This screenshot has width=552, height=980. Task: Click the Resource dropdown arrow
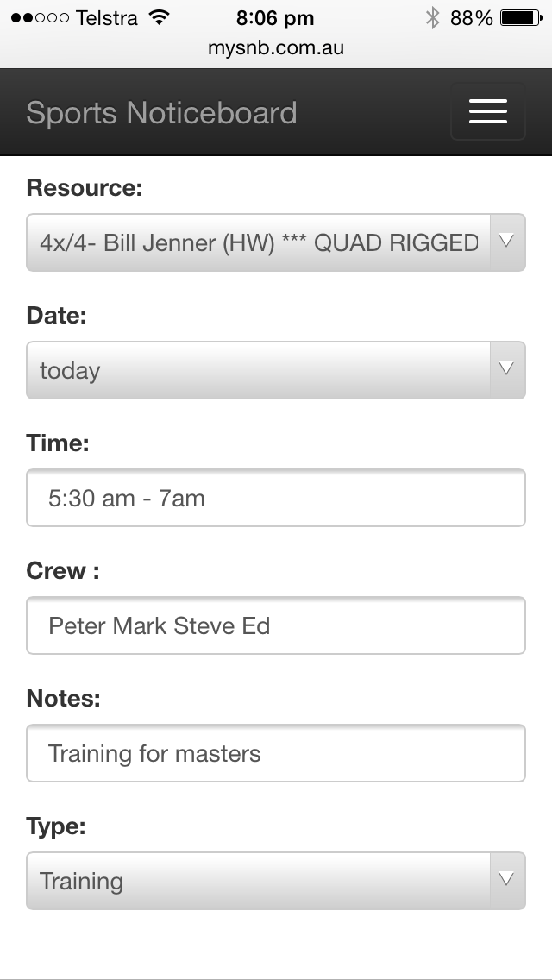pyautogui.click(x=507, y=242)
